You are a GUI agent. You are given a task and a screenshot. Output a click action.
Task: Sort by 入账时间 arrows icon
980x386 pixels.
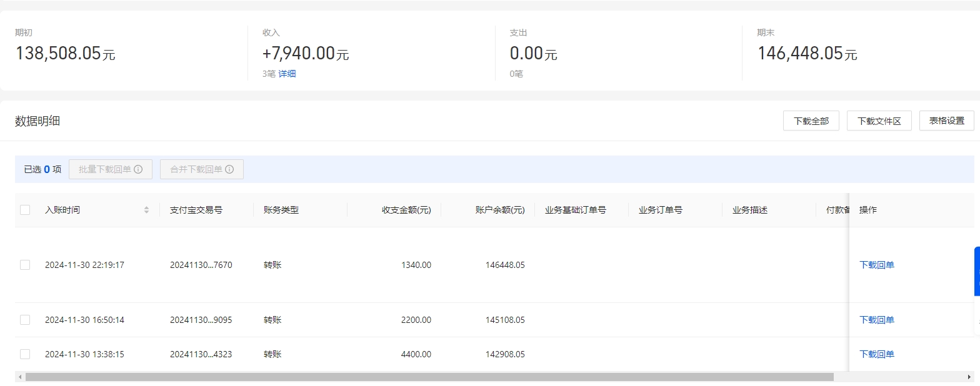tap(146, 210)
